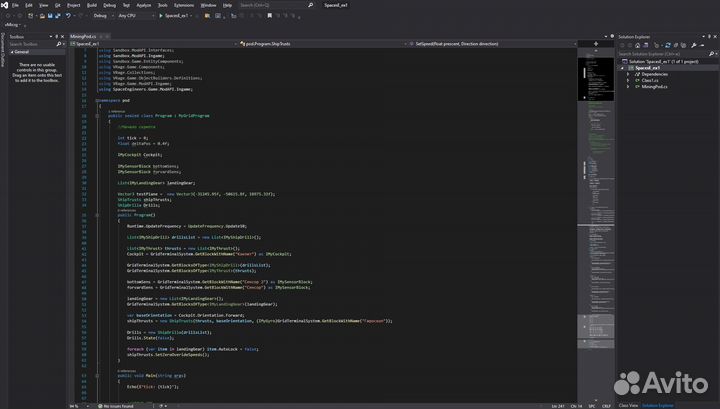This screenshot has width=720, height=409.
Task: Click Solution Explorer sync/refresh icon
Action: [x=668, y=45]
